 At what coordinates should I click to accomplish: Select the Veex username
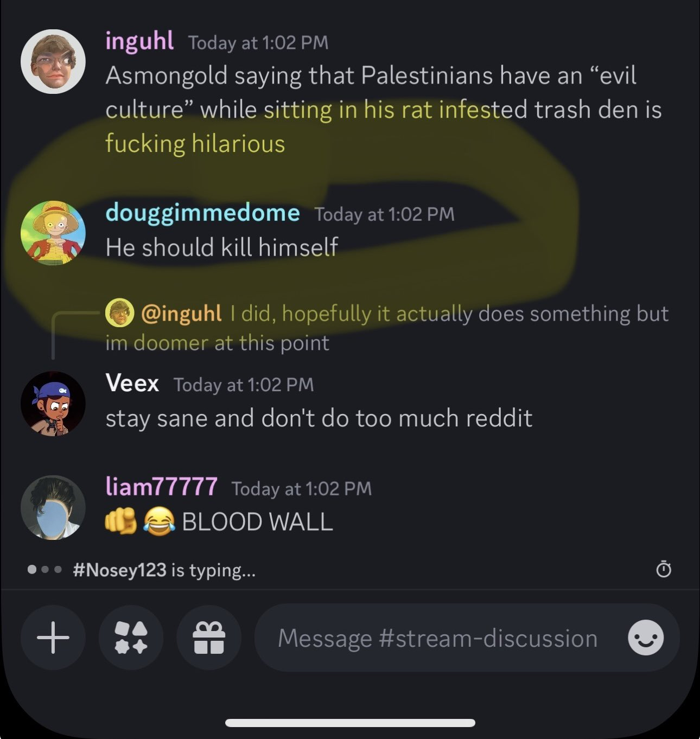pos(132,383)
